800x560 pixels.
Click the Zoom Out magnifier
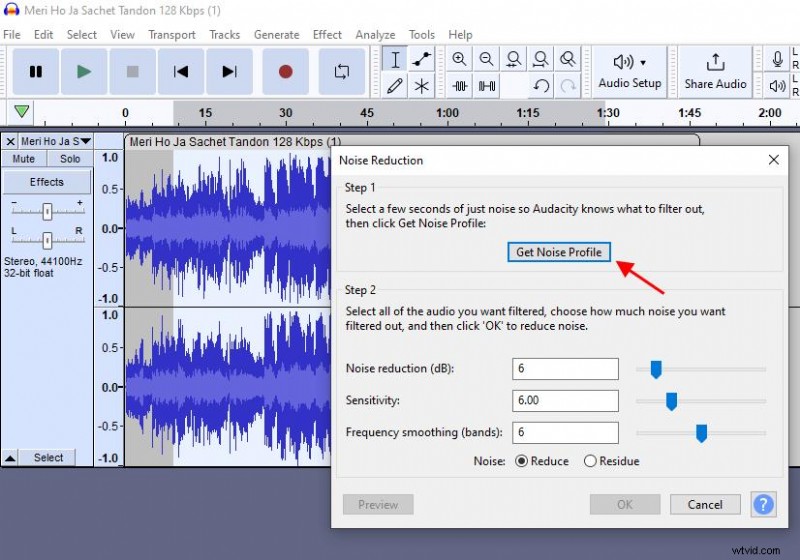coord(486,59)
